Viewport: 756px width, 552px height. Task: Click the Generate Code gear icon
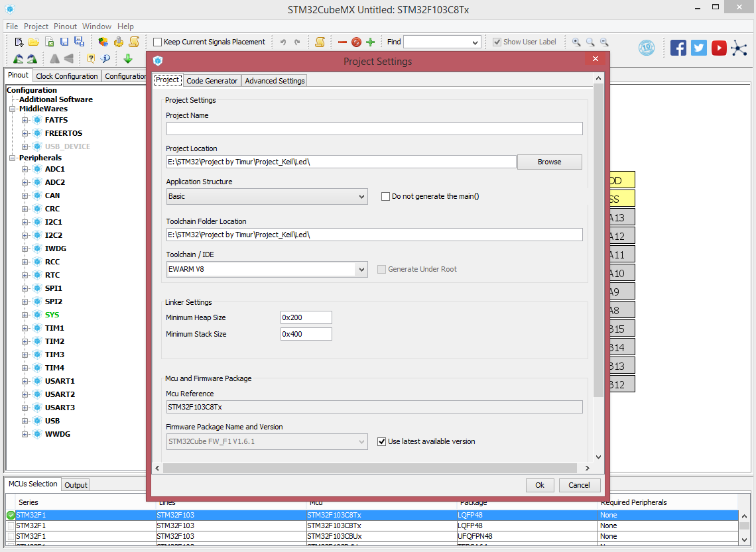119,42
